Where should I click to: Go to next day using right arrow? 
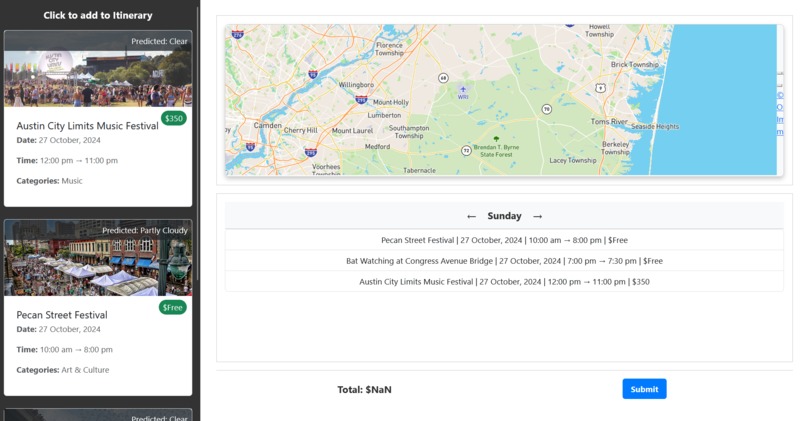tap(538, 216)
